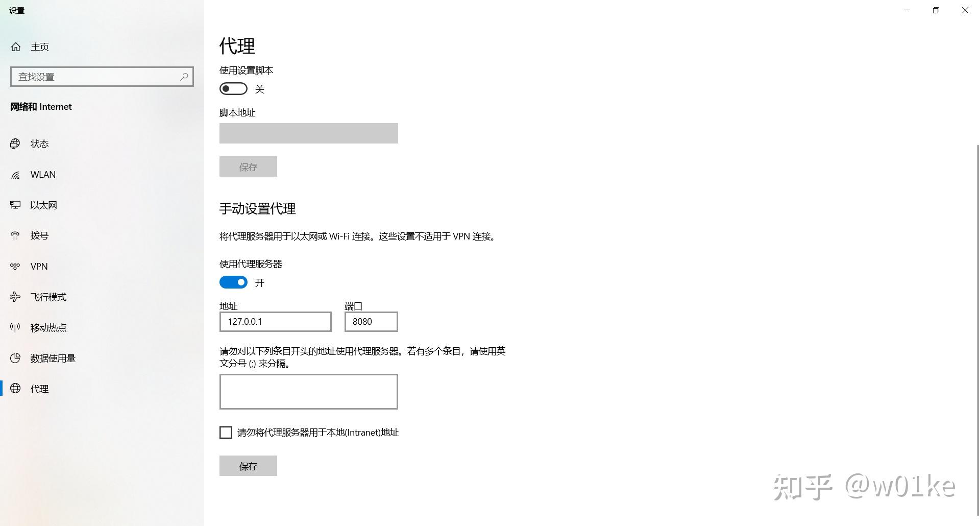Open 飞行模式 settings
The width and height of the screenshot is (980, 526).
[102, 297]
